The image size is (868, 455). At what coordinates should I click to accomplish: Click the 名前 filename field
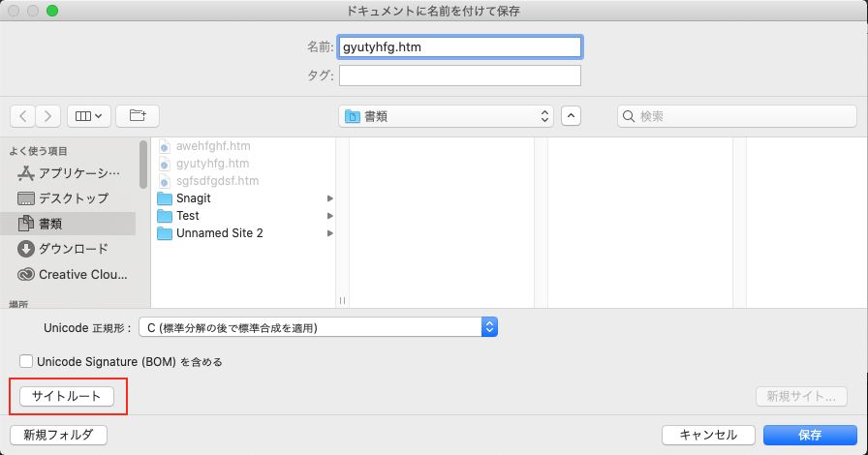coord(460,47)
